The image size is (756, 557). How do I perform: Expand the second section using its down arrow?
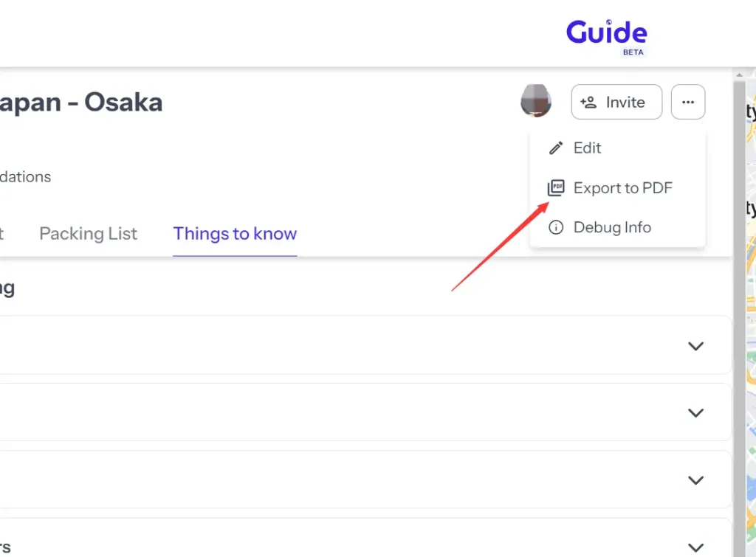click(695, 412)
